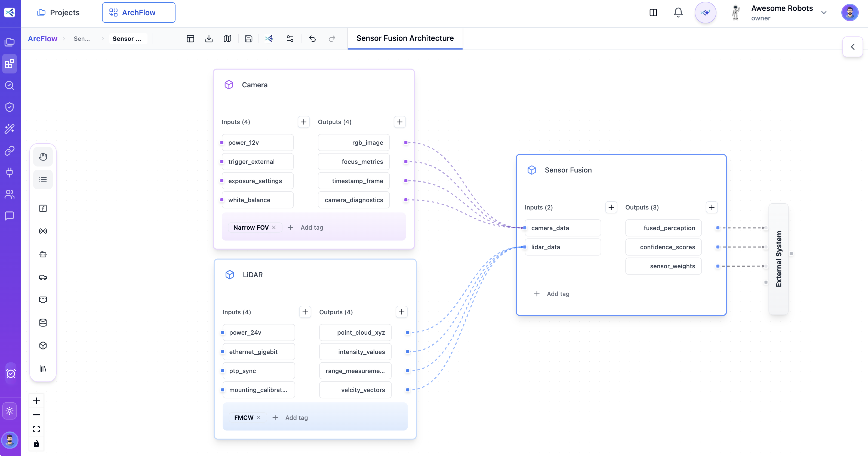Select the hand pan tool
The width and height of the screenshot is (868, 456).
(43, 156)
